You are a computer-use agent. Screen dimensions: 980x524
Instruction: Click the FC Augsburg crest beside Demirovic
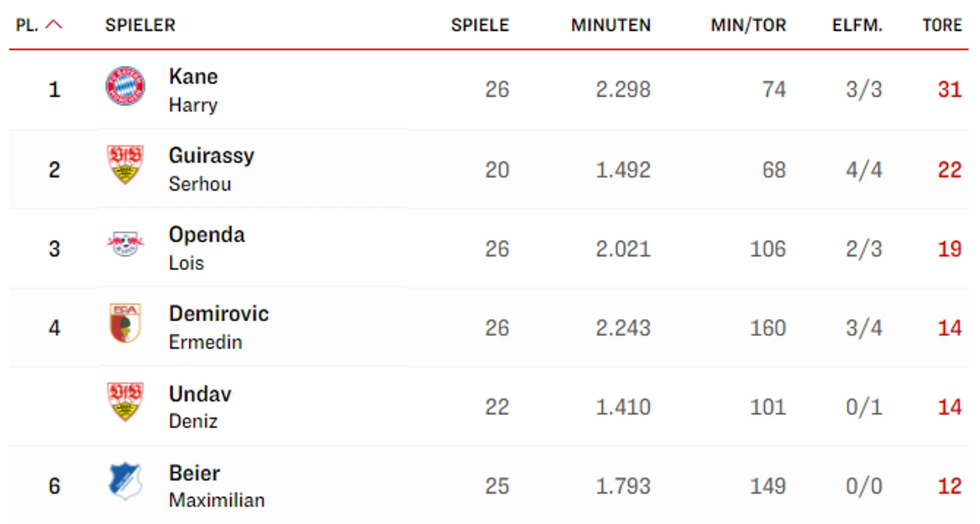coord(126,322)
